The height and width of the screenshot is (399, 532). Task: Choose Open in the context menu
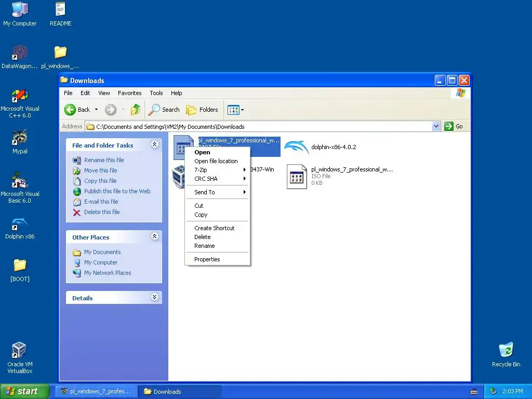pyautogui.click(x=218, y=152)
